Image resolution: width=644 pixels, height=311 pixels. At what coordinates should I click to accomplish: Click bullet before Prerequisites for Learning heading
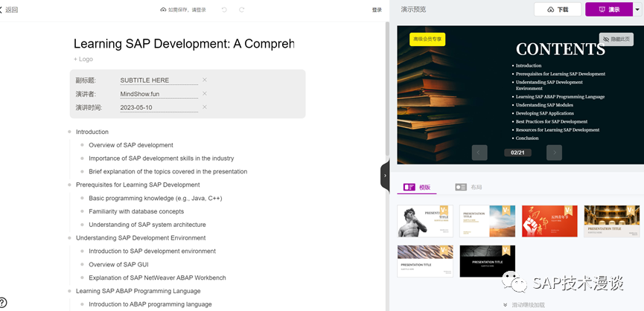coord(69,185)
